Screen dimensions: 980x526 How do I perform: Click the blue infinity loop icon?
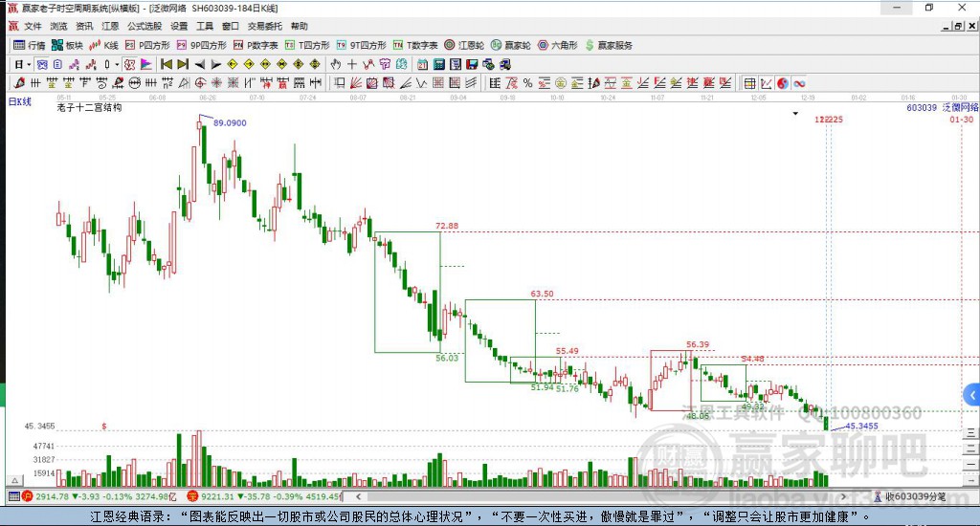pyautogui.click(x=799, y=83)
